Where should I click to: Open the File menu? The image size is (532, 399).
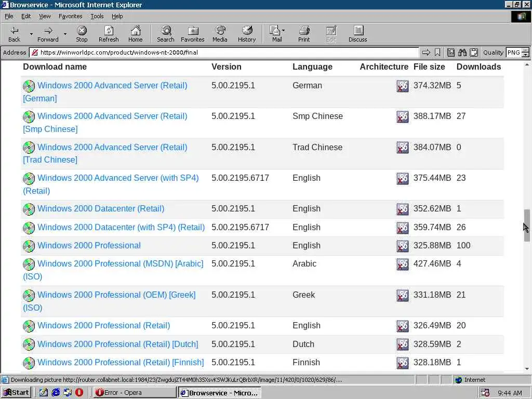point(9,16)
